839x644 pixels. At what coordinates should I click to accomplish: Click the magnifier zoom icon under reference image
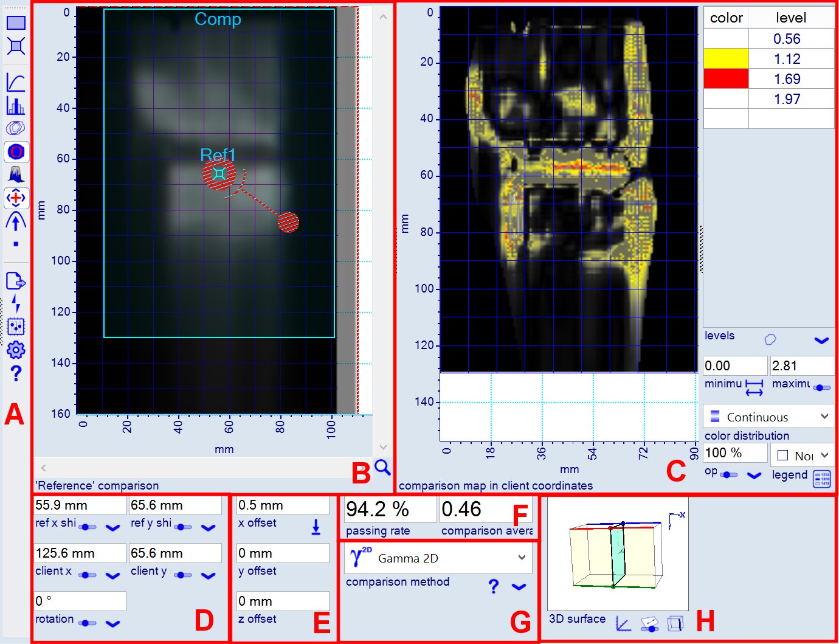(382, 467)
